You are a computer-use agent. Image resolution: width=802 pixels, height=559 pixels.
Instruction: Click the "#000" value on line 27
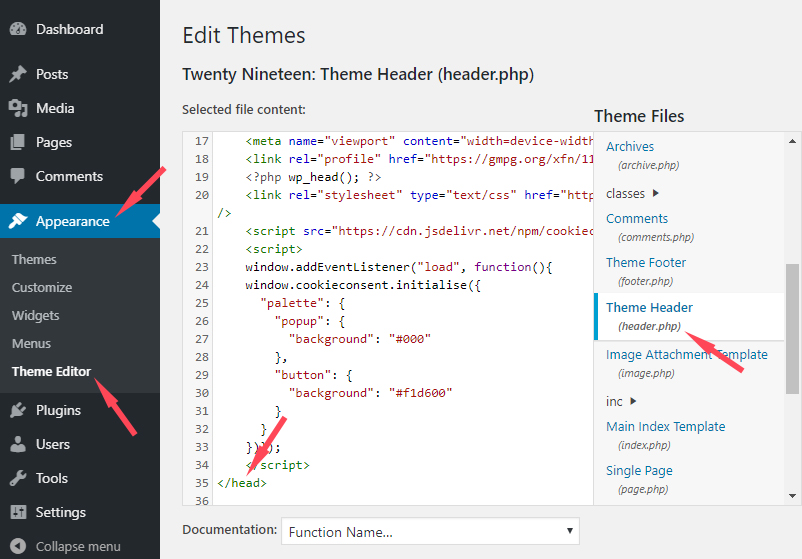(x=410, y=339)
